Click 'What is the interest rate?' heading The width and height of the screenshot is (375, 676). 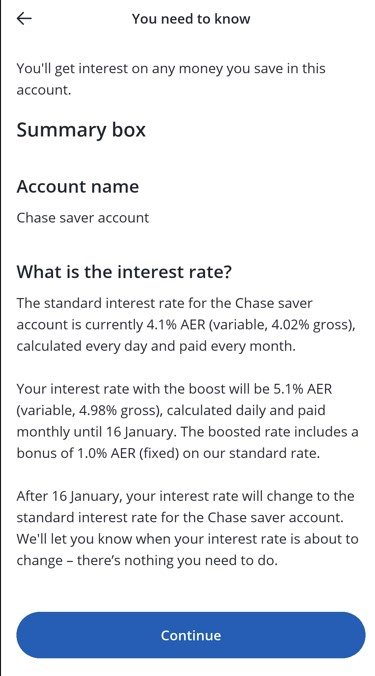click(124, 272)
